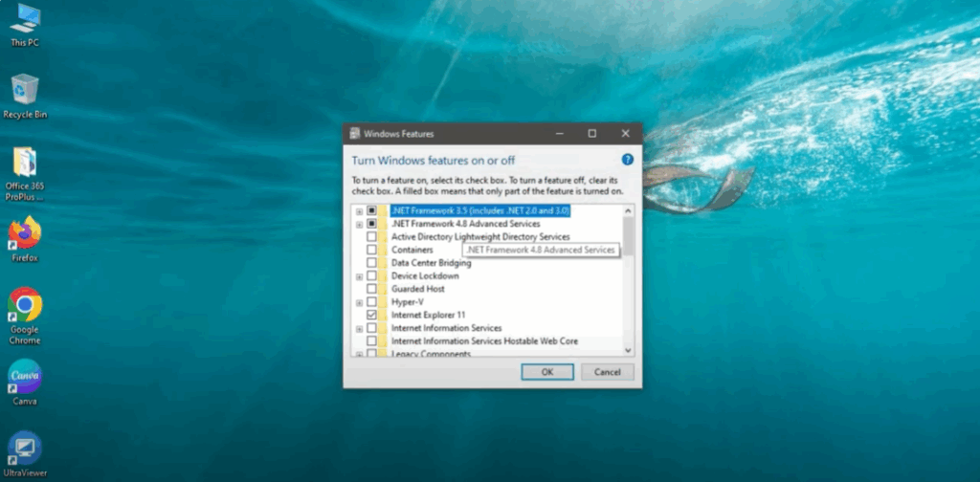
Task: Select 'Internet Information Services Hostable Web Core' label
Action: pos(484,340)
